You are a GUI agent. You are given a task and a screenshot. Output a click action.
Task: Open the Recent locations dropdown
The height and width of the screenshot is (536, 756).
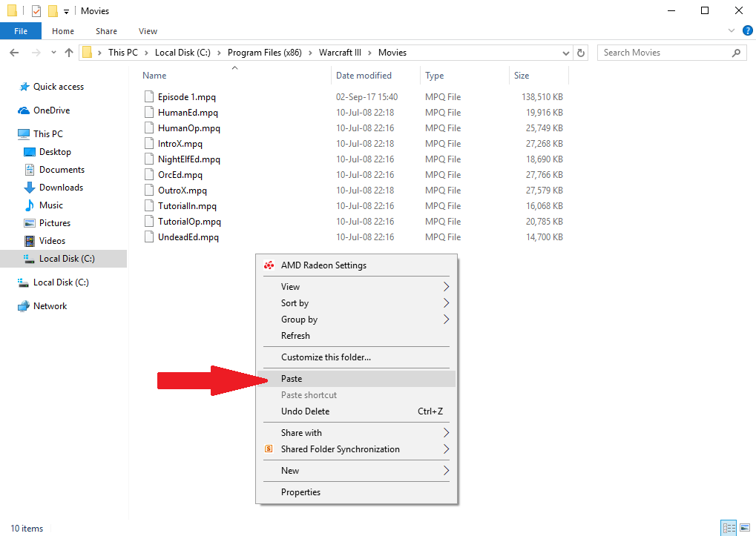coord(53,53)
